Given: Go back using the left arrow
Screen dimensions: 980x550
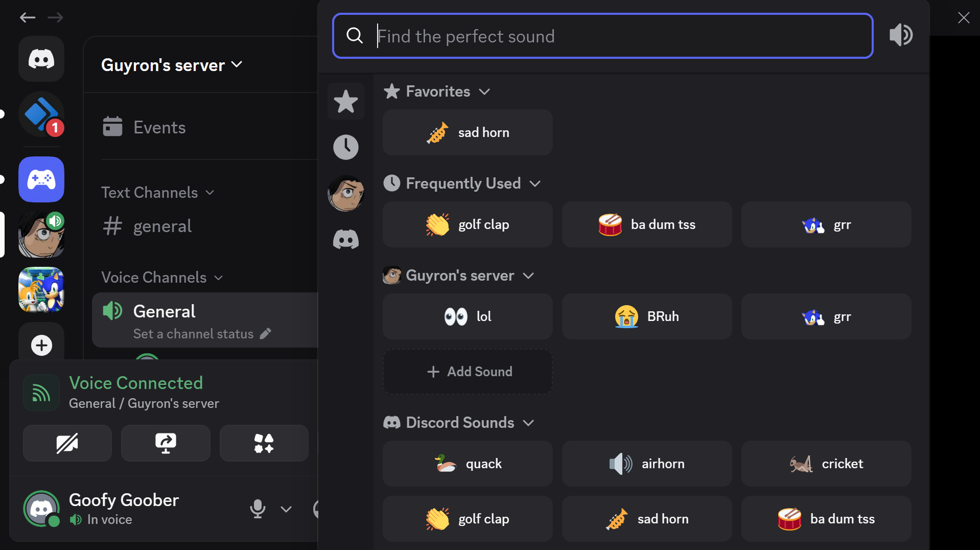Looking at the screenshot, I should pos(28,17).
